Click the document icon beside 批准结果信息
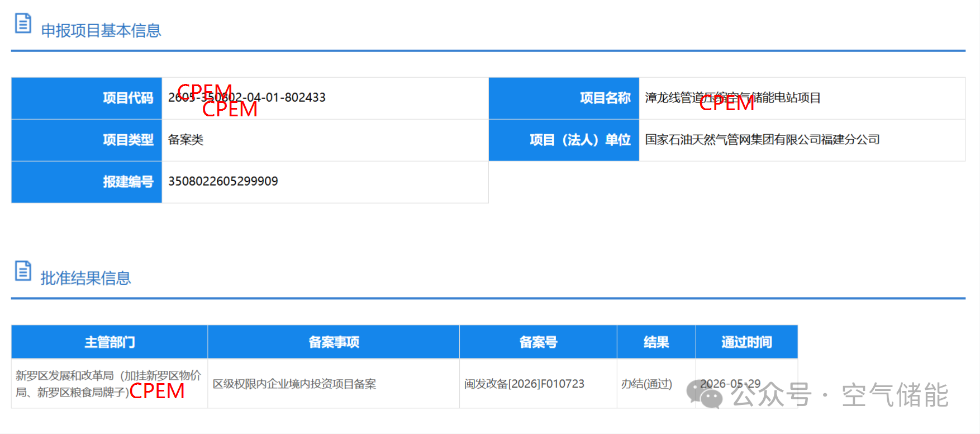The image size is (980, 434). 23,271
